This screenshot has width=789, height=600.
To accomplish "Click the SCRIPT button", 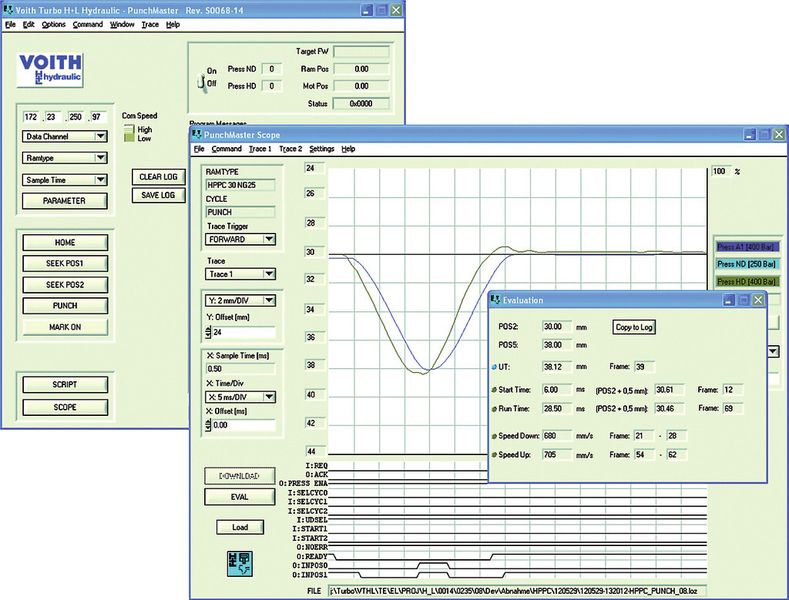I will (65, 384).
